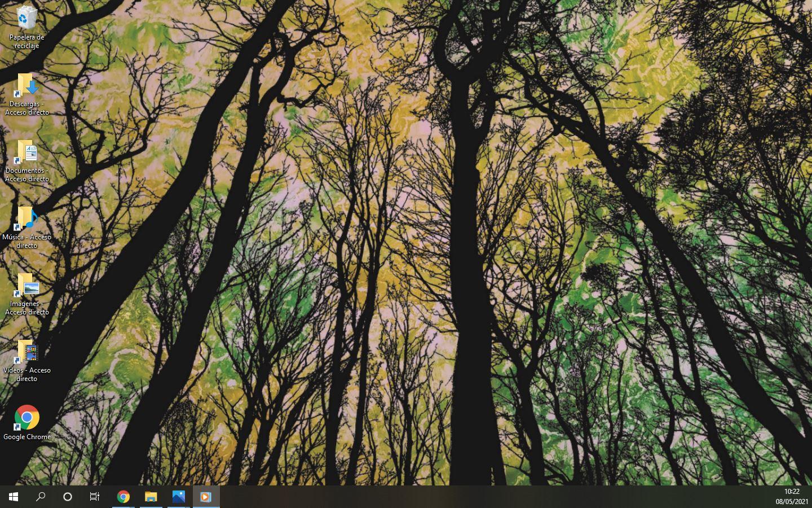This screenshot has height=508, width=812.
Task: Switch to Chrome in the taskbar
Action: [123, 497]
